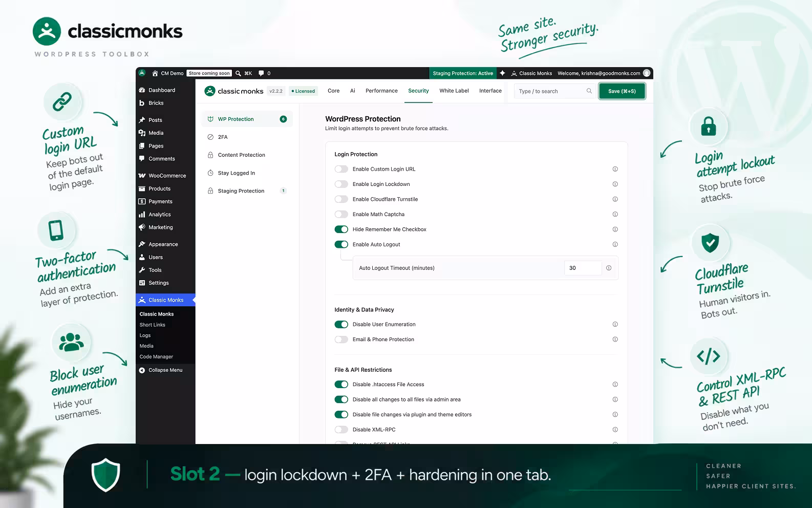Open the Products icon
Image resolution: width=812 pixels, height=508 pixels.
pos(142,188)
